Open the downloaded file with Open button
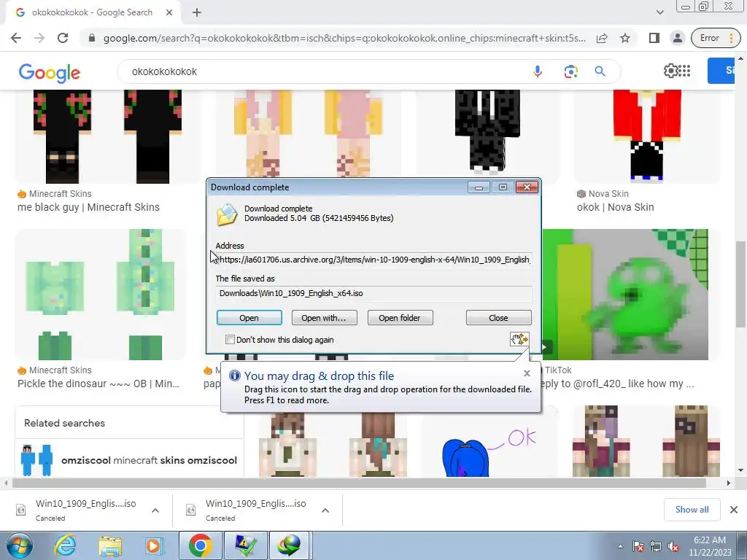Screen dimensions: 747x560 249,318
